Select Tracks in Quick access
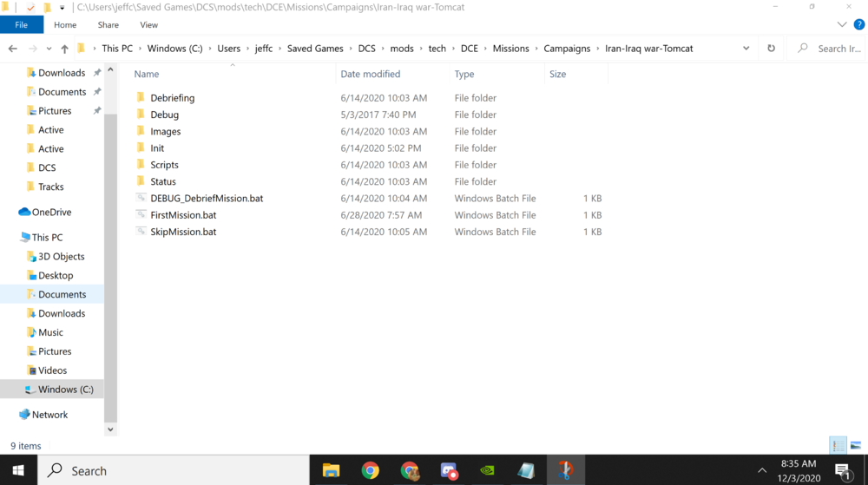The height and width of the screenshot is (485, 868). pyautogui.click(x=51, y=187)
